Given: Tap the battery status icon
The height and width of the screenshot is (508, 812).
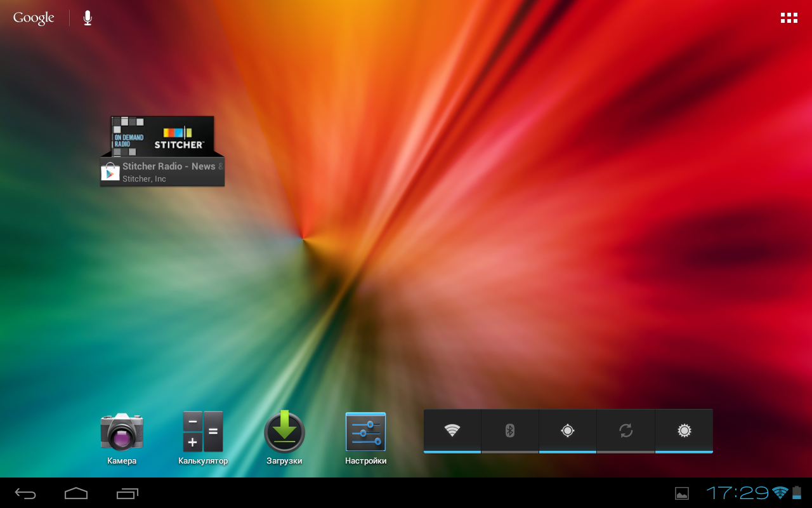Looking at the screenshot, I should point(797,493).
